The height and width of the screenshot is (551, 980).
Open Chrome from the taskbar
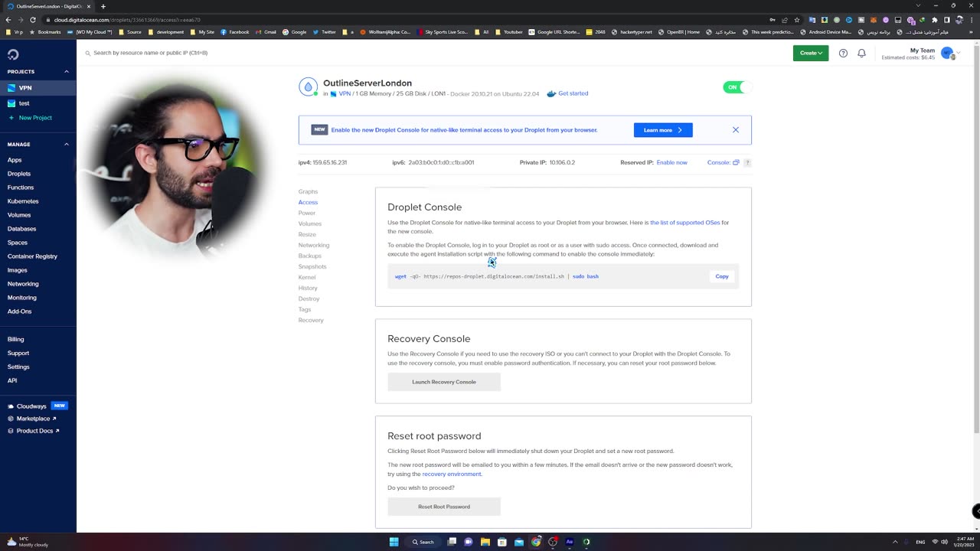click(536, 542)
